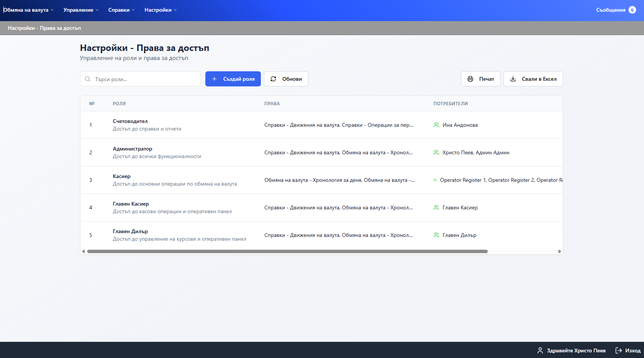Click the printer icon in Печат button
This screenshot has height=358, width=644.
(x=470, y=79)
